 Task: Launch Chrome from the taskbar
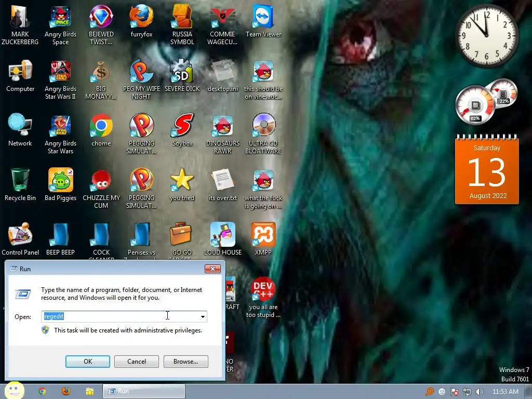click(42, 391)
